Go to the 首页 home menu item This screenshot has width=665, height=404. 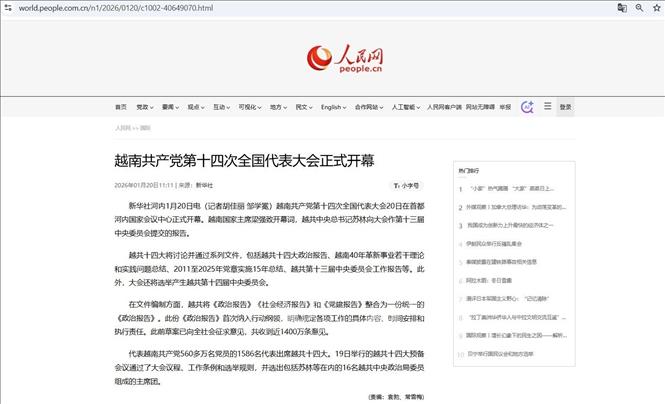tap(120, 107)
